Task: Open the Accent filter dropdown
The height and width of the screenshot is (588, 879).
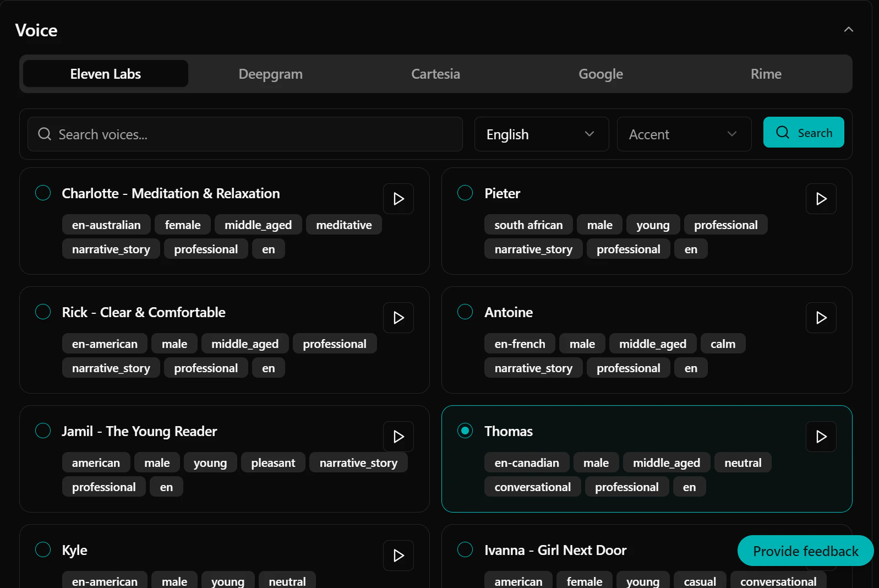Action: pyautogui.click(x=684, y=134)
